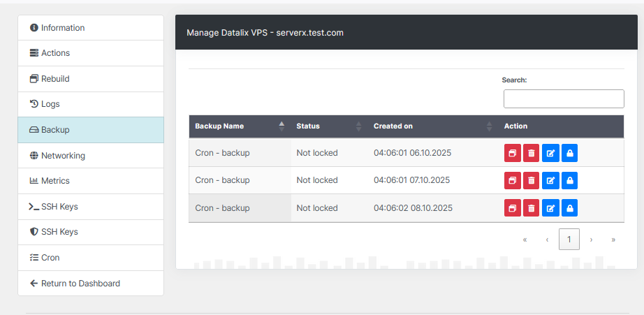Click trash icon on the 07.10.2025 backup
644x315 pixels.
coord(531,180)
